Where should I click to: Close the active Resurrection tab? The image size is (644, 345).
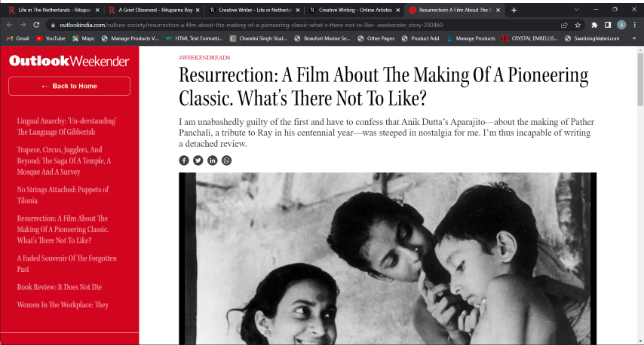tap(498, 10)
